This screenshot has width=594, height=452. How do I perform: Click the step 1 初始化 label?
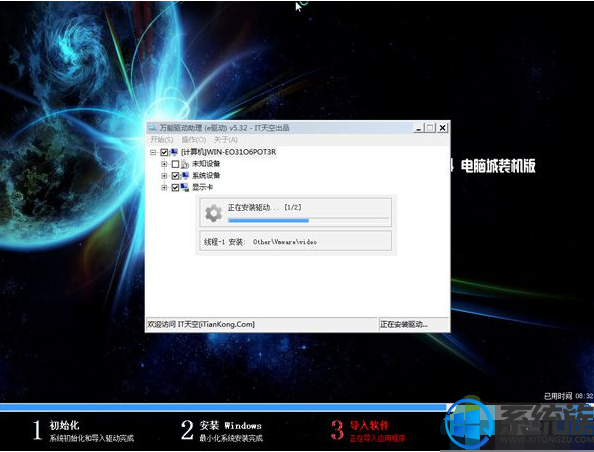pyautogui.click(x=64, y=425)
